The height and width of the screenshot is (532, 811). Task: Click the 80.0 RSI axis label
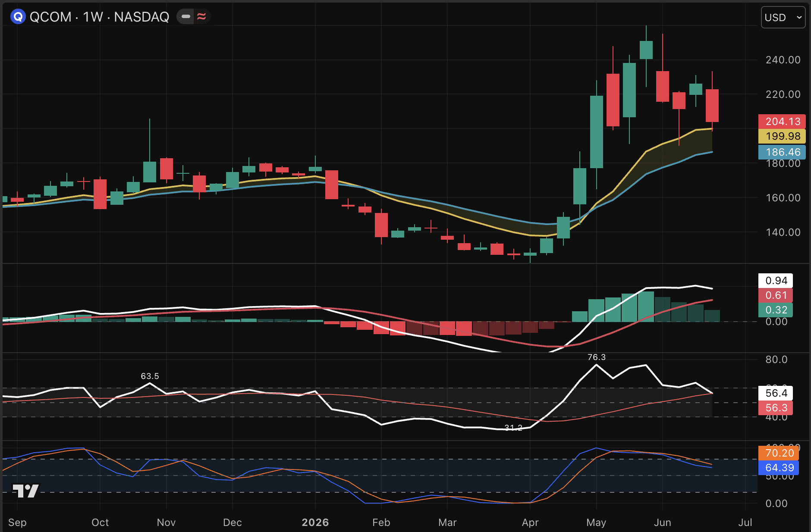[776, 360]
